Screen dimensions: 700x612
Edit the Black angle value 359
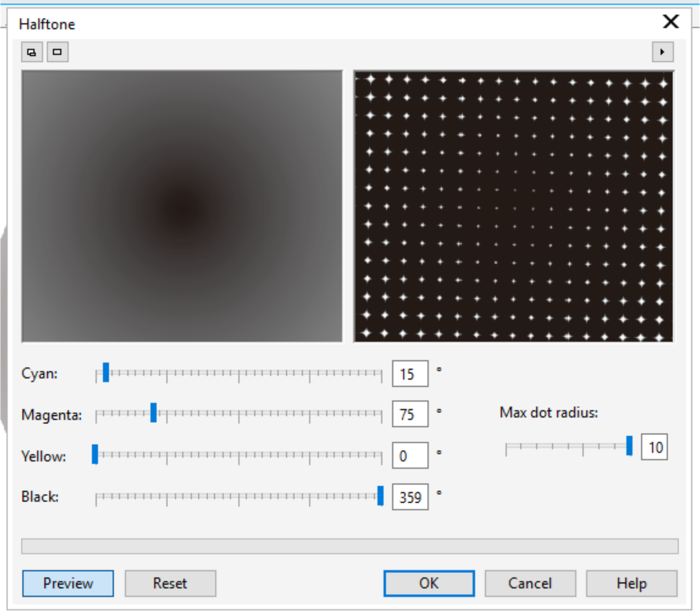pos(410,496)
